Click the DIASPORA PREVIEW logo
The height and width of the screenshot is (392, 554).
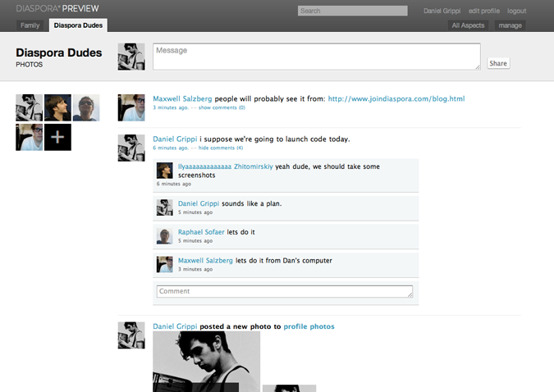pos(57,8)
